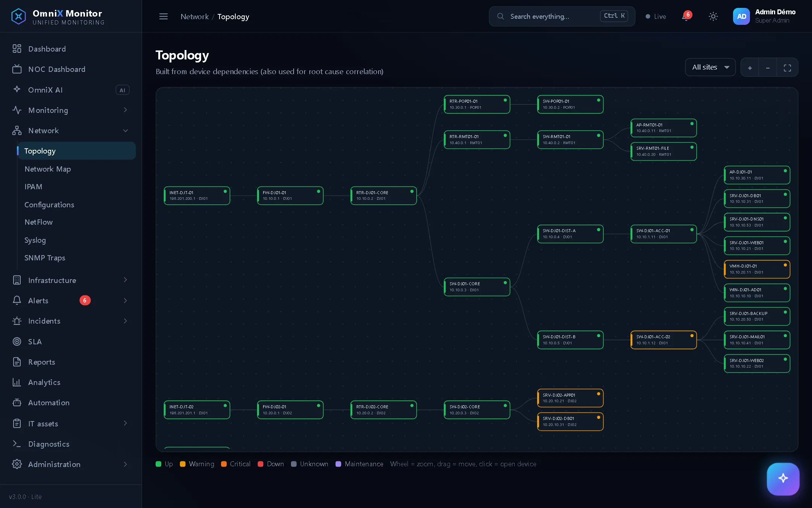Open device node VMH-DJ01-01
812x508 pixels.
click(x=757, y=269)
